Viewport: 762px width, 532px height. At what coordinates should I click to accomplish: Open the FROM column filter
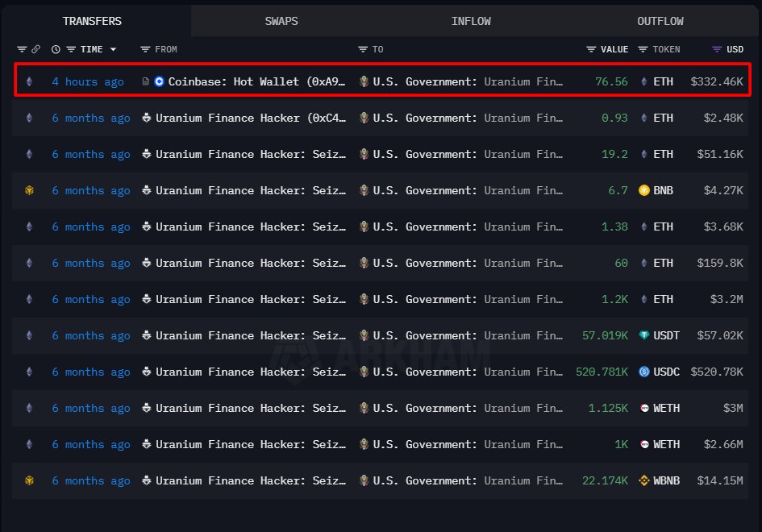[x=145, y=49]
